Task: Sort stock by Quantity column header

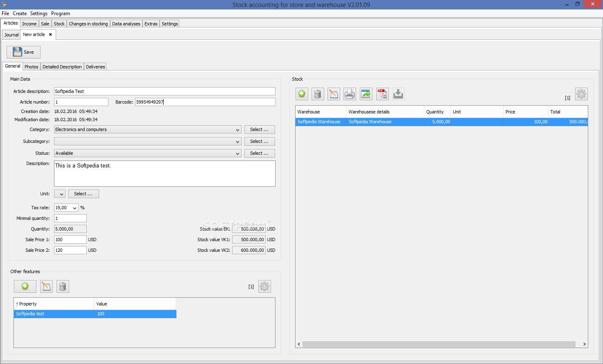Action: tap(437, 112)
